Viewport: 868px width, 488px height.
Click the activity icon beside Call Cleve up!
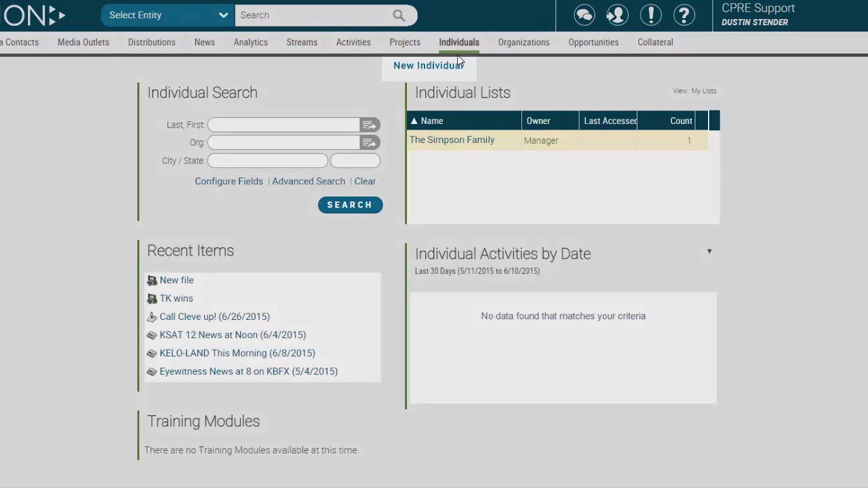(x=152, y=317)
